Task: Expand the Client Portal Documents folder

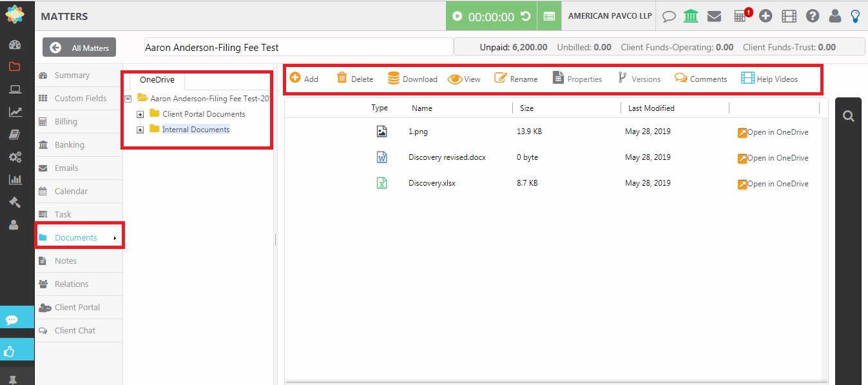Action: [140, 114]
